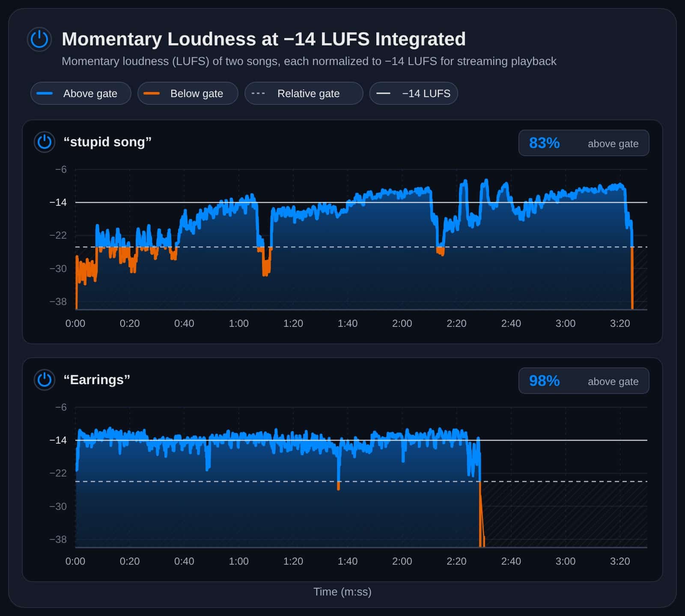Toggle the −14 LUFS legend pill
This screenshot has height=616, width=685.
click(x=414, y=93)
